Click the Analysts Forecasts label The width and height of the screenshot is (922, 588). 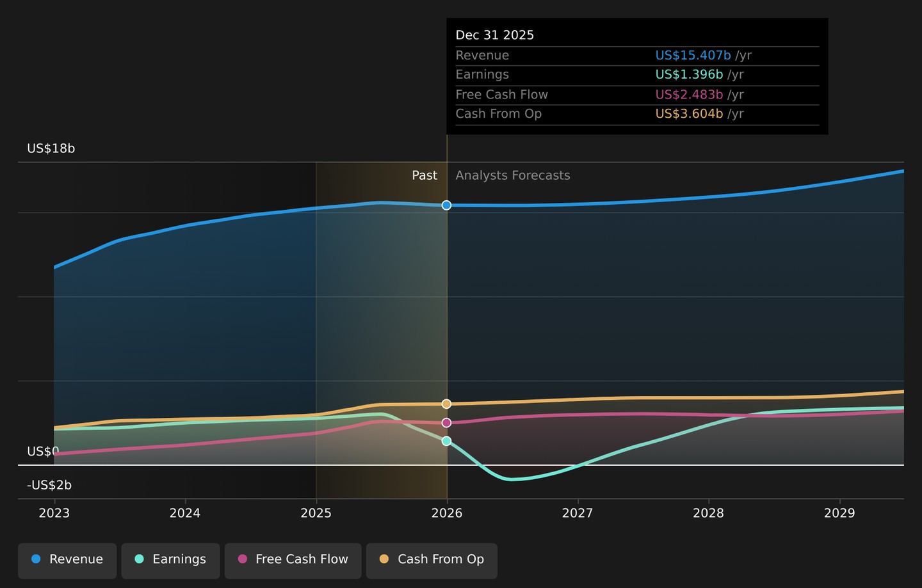513,175
